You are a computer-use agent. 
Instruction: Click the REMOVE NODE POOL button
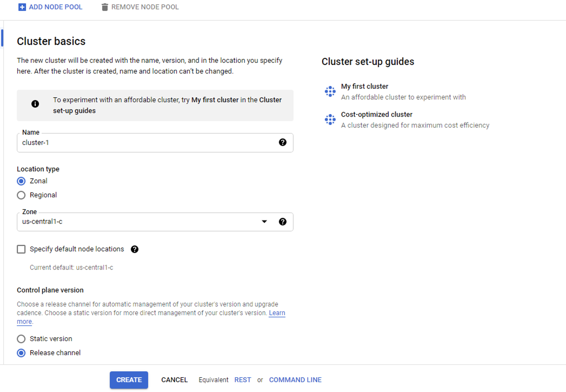140,7
